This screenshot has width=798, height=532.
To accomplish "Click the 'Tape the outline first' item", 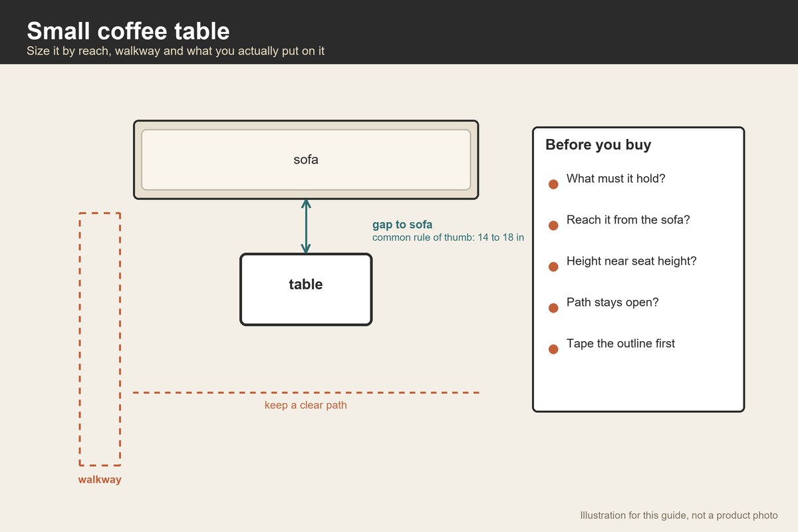I will pos(620,344).
